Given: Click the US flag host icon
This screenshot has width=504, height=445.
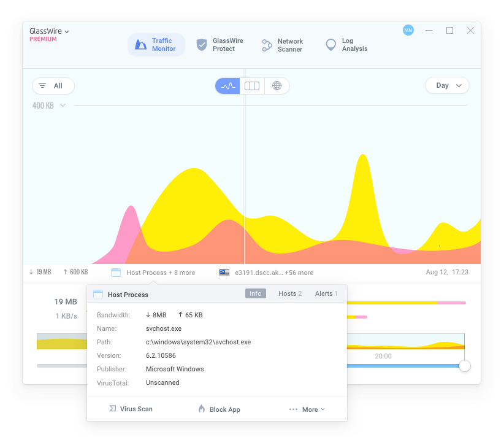Looking at the screenshot, I should [x=224, y=273].
